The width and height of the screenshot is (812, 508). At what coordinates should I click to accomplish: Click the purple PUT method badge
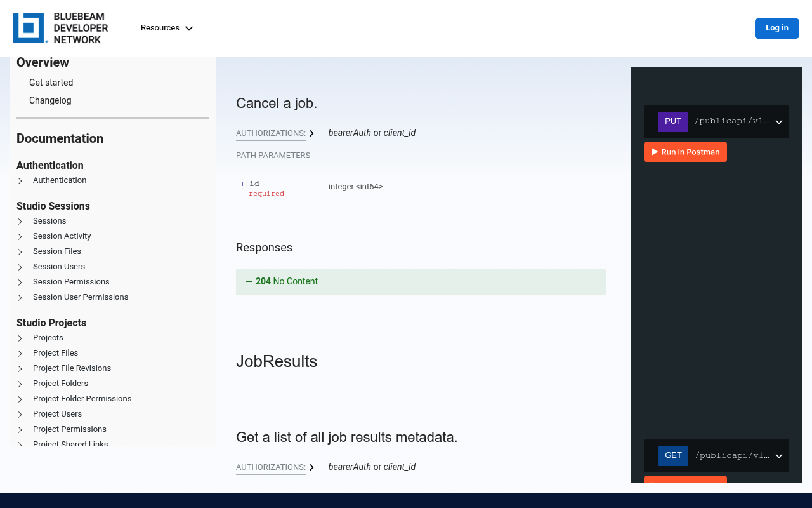[673, 121]
